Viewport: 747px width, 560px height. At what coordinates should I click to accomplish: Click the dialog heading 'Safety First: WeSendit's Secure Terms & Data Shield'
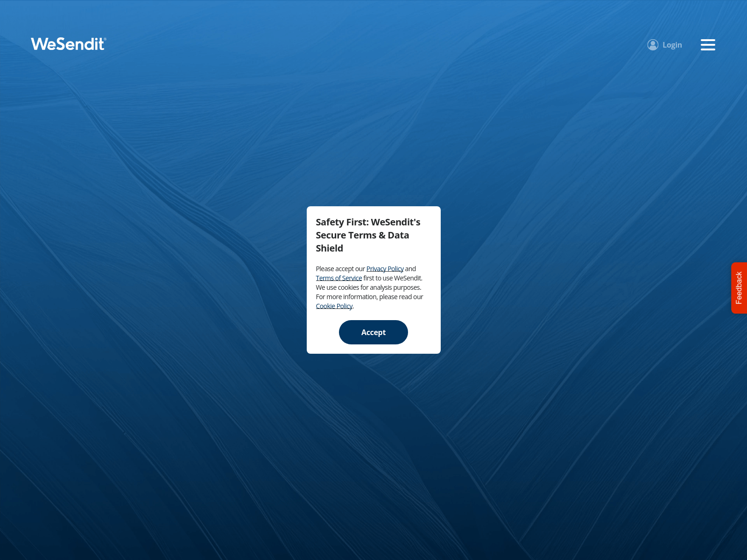pos(368,235)
